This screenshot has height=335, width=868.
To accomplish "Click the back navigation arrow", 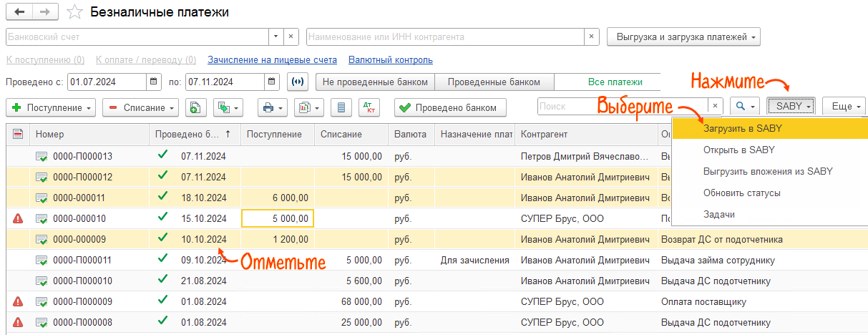I will pyautogui.click(x=19, y=12).
